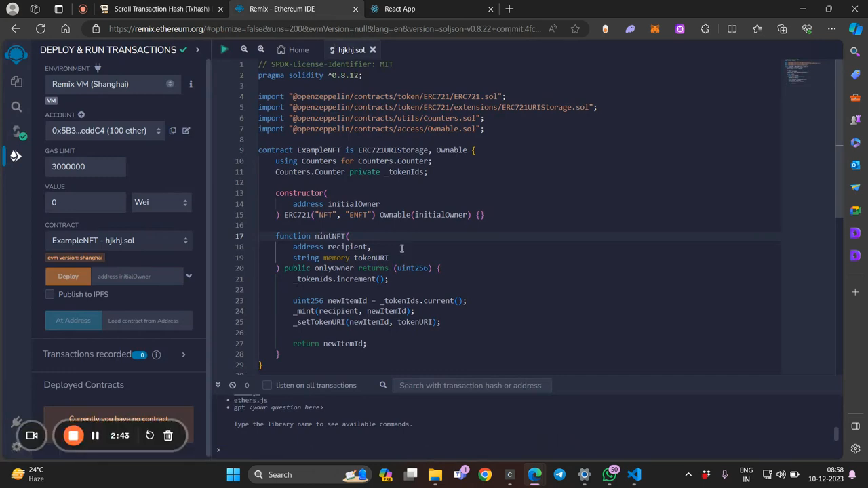Open Remix settings gear icon

(16, 447)
